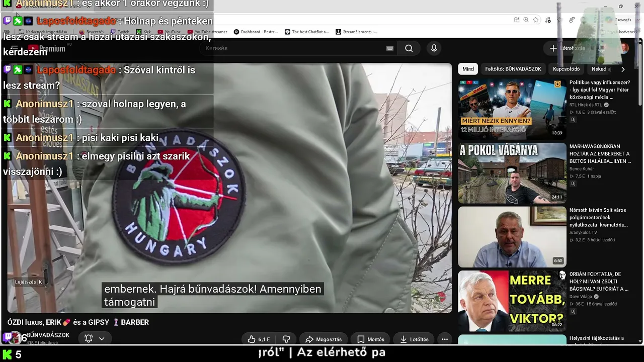644x362 pixels.
Task: Start voice search with the microphone icon
Action: click(x=434, y=48)
